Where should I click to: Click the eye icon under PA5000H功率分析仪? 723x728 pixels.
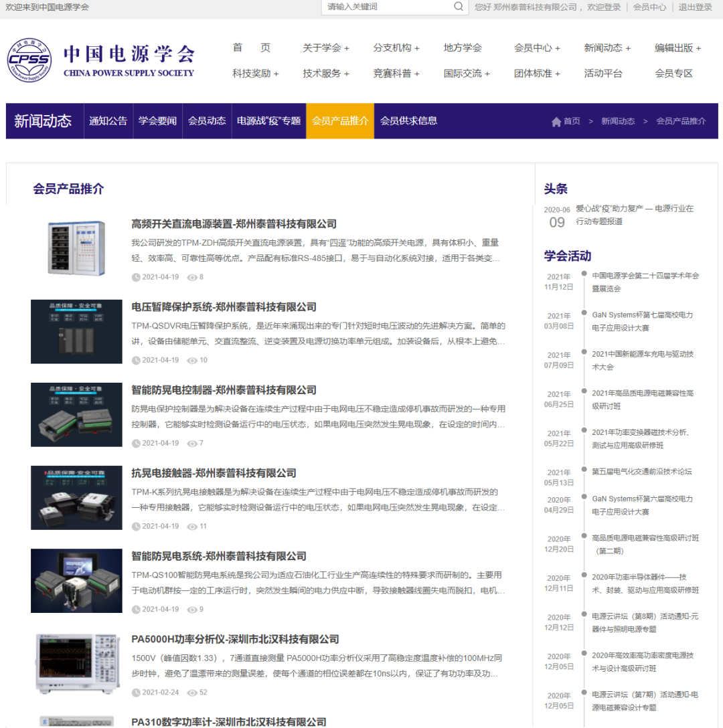pos(192,693)
